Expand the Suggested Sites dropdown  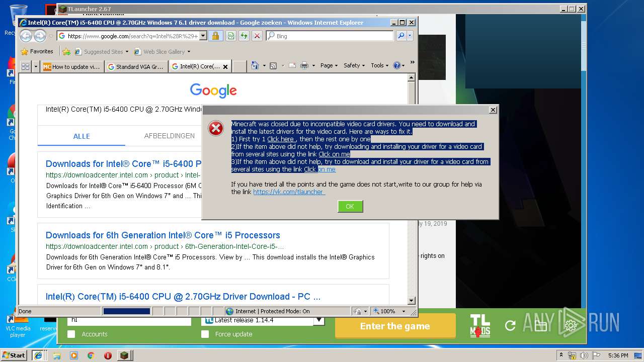coord(127,51)
